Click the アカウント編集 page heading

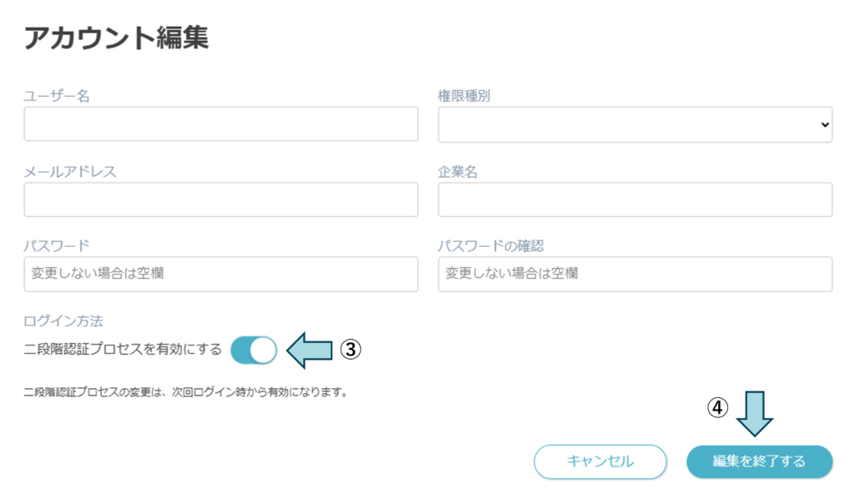pos(116,38)
